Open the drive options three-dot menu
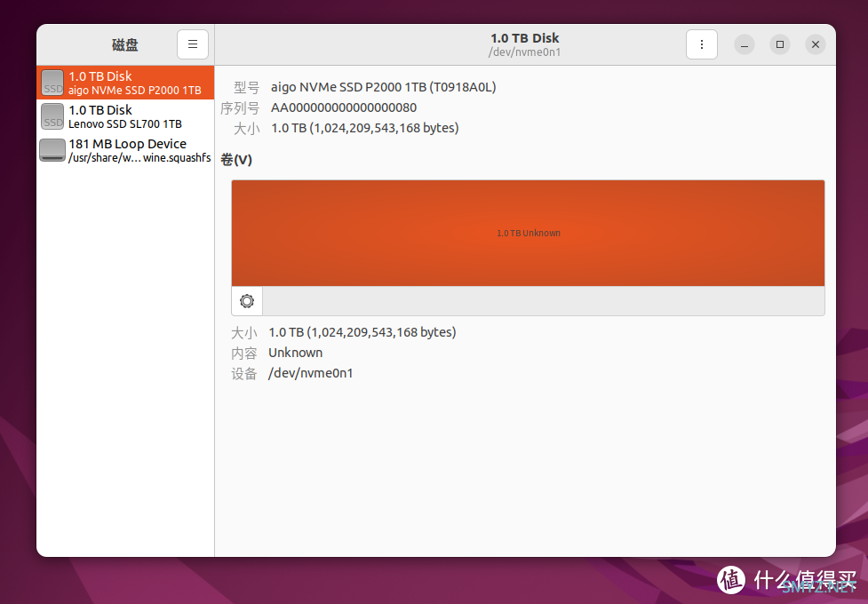This screenshot has width=868, height=604. click(701, 44)
